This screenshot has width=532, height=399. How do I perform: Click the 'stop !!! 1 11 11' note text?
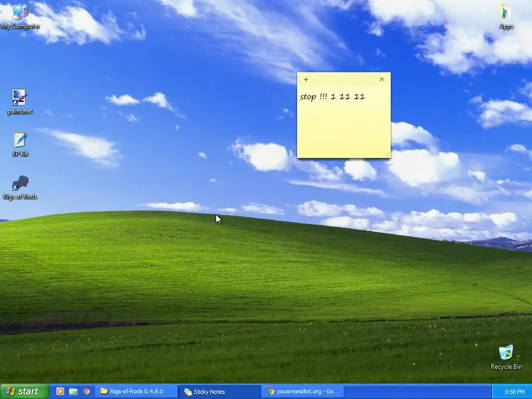pyautogui.click(x=332, y=97)
